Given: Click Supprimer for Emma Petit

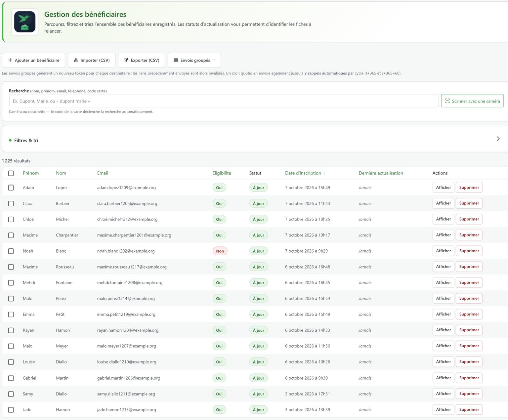Looking at the screenshot, I should click(469, 314).
